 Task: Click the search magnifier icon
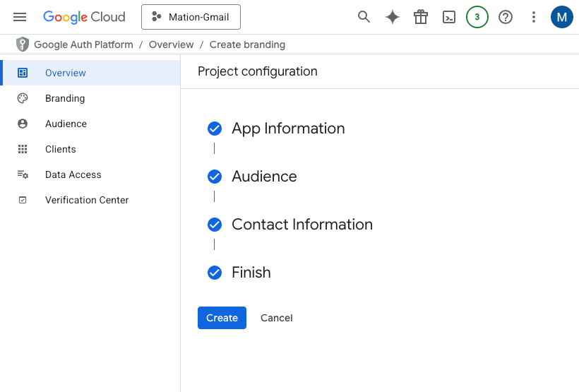[x=364, y=17]
